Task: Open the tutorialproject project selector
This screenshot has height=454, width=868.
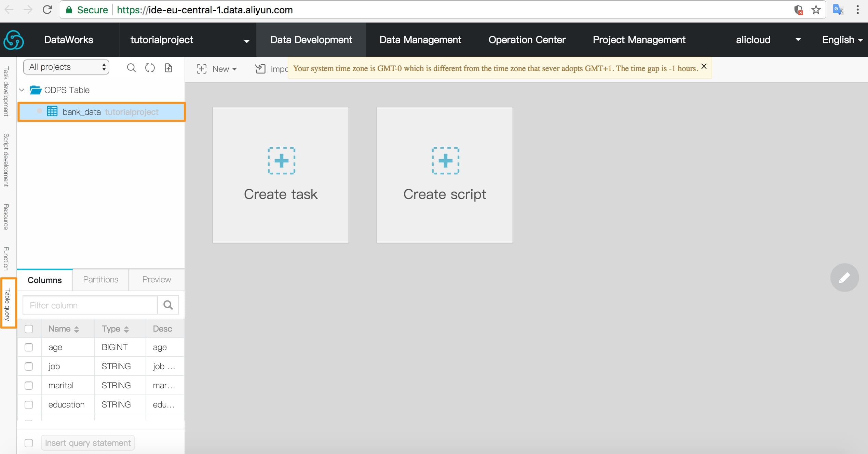Action: [x=188, y=40]
